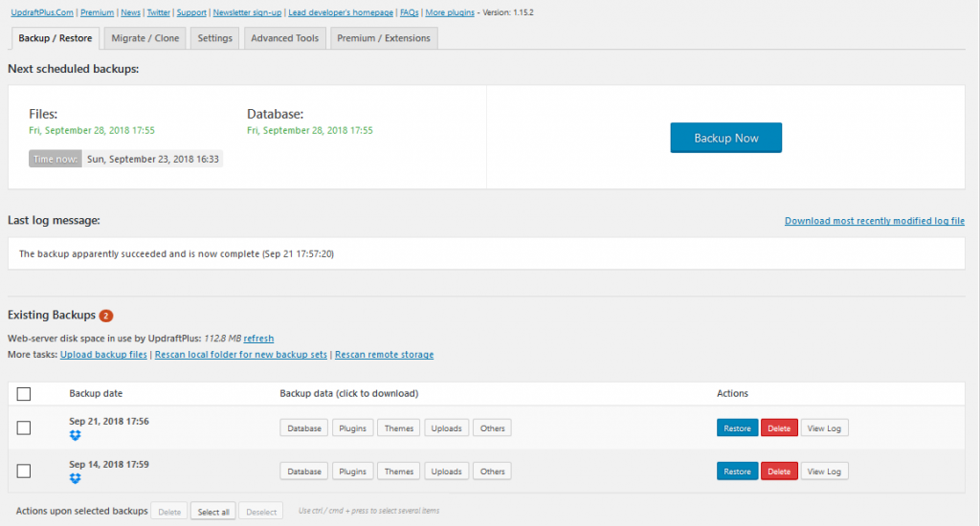Click Delete in actions upon selected backups
This screenshot has width=980, height=526.
(169, 511)
